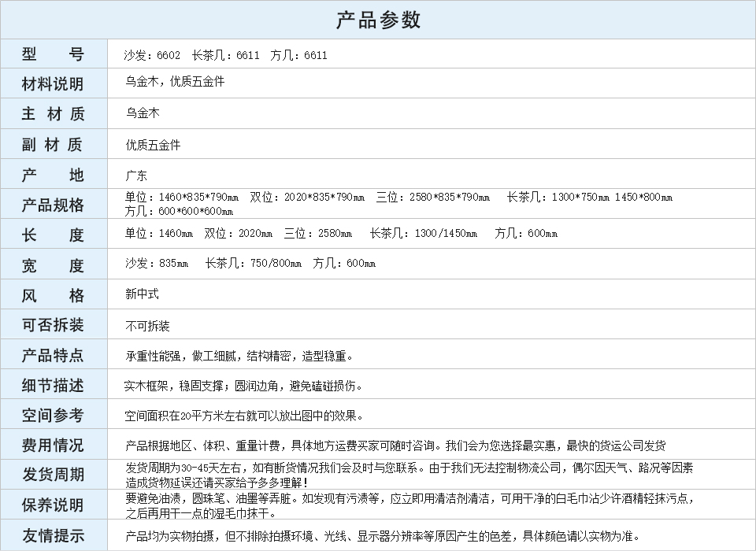
Task: Click length values 单位：1460mm 双位：2020mm
Action: (198, 233)
